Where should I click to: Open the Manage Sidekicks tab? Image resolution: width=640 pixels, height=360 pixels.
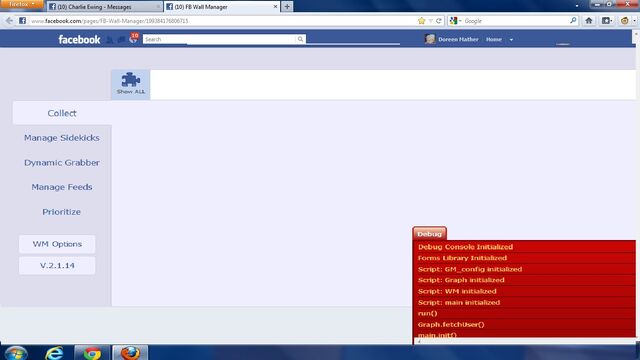tap(62, 138)
